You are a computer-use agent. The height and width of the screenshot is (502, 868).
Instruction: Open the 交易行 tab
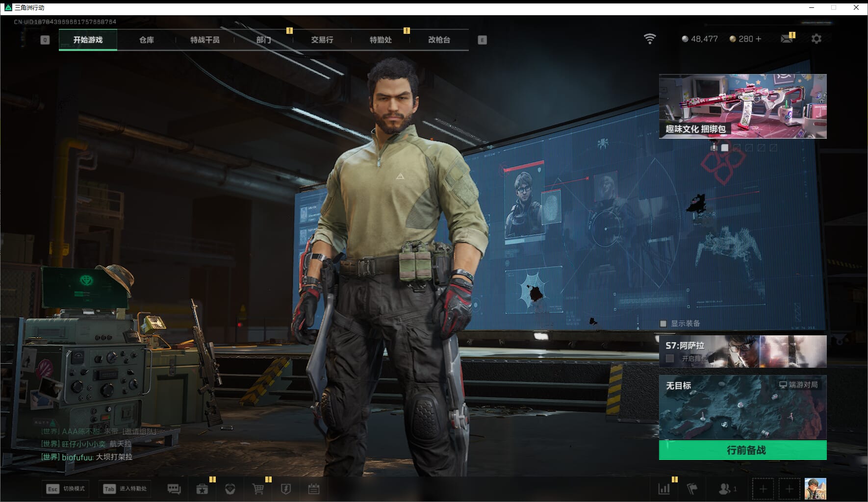point(322,40)
